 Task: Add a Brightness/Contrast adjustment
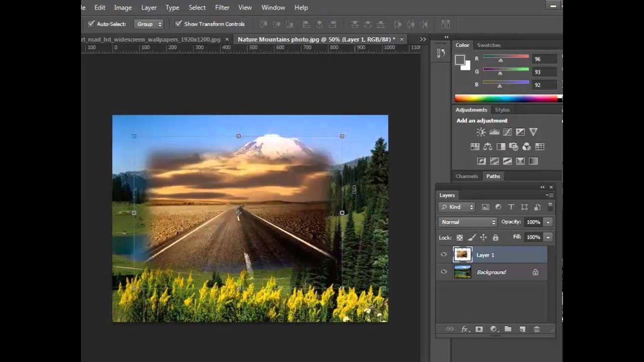click(x=481, y=132)
